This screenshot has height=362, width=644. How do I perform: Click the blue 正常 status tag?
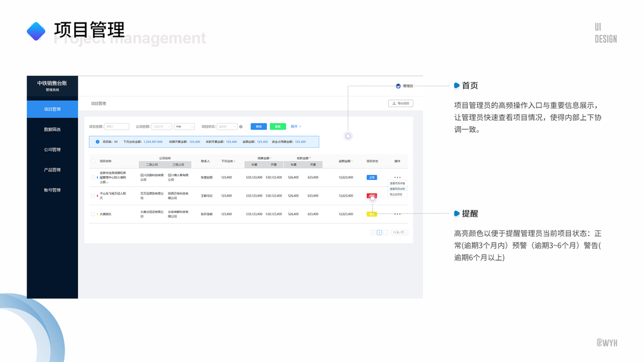(x=372, y=177)
